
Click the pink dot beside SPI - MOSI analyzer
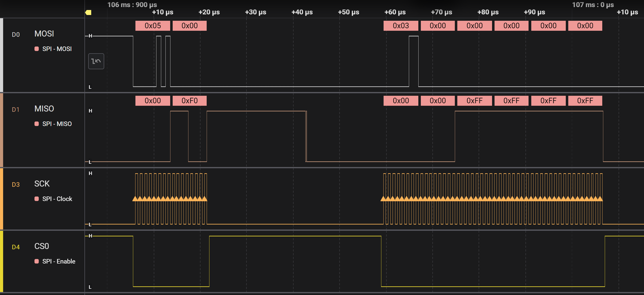click(x=36, y=49)
